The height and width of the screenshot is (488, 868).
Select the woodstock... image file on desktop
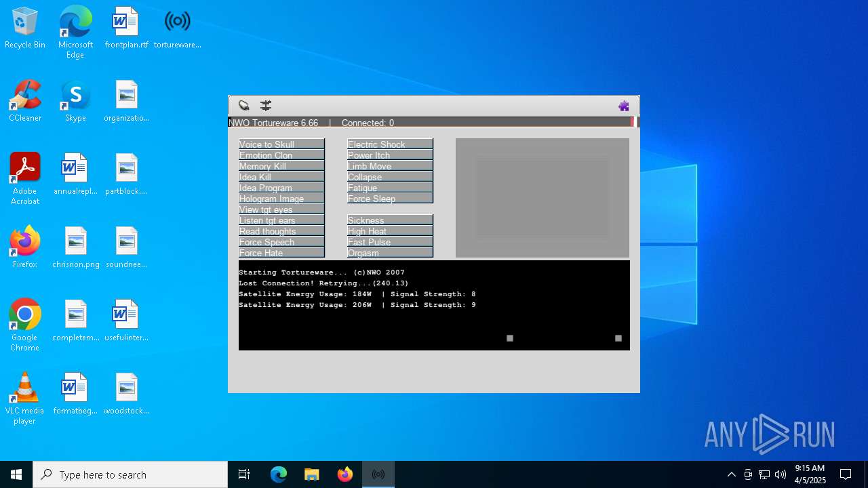[x=126, y=394]
